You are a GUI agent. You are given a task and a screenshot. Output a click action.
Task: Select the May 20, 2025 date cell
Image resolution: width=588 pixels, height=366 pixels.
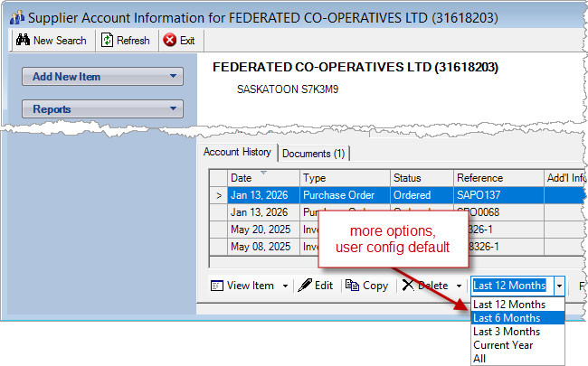pyautogui.click(x=263, y=230)
